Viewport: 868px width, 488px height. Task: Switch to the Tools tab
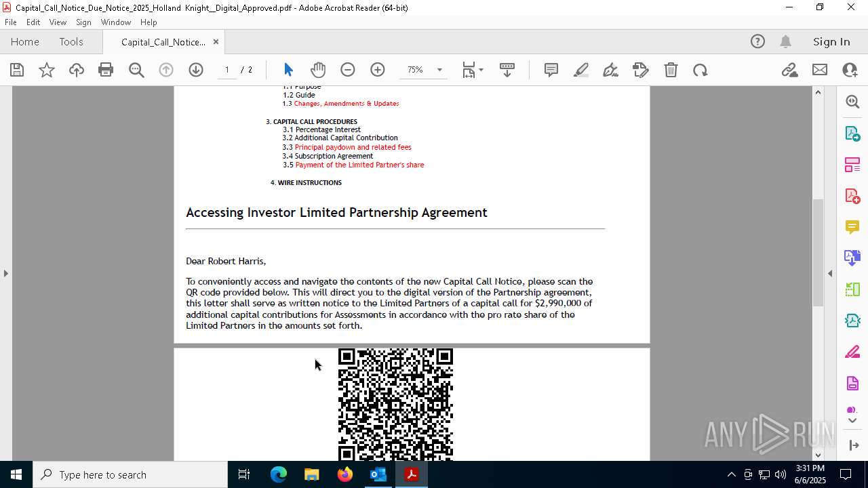[71, 41]
